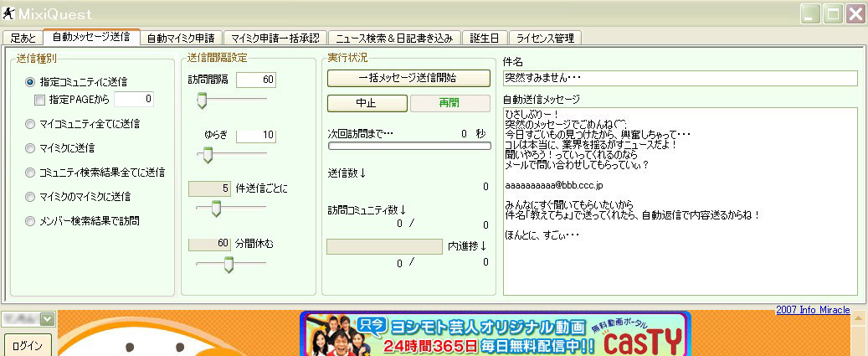Choose the マイミクに送信 radio button
This screenshot has height=356, width=868.
59,147
